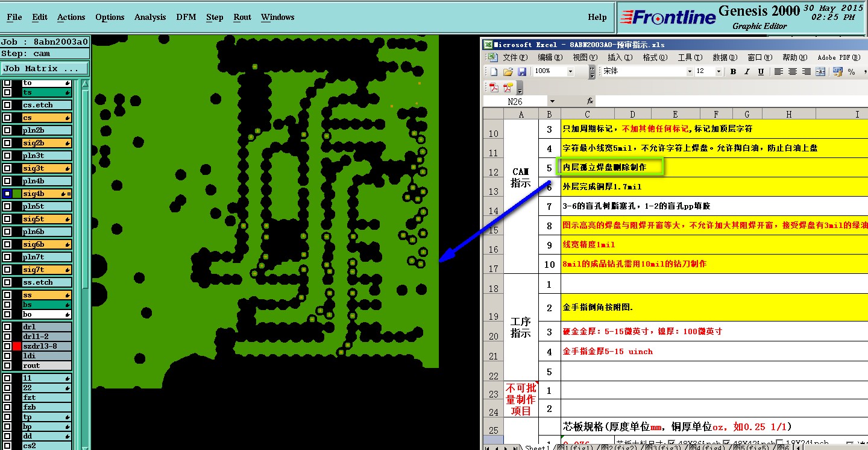Select layer sig3t name button
Screen dimensions: 868x450
click(46, 168)
